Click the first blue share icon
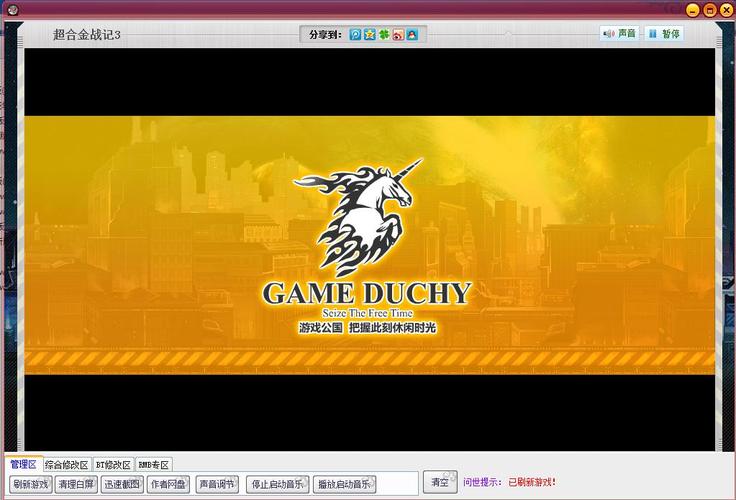Screen dimensions: 736x500 click(x=355, y=34)
